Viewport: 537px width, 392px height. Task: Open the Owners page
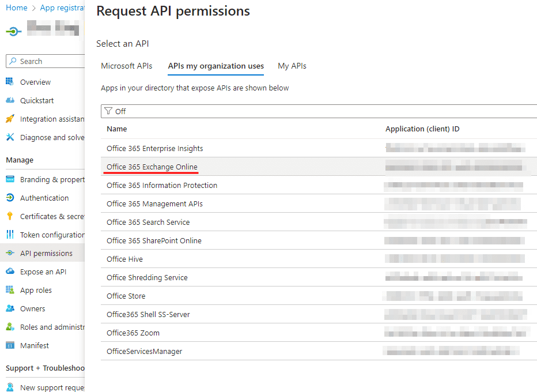click(32, 309)
